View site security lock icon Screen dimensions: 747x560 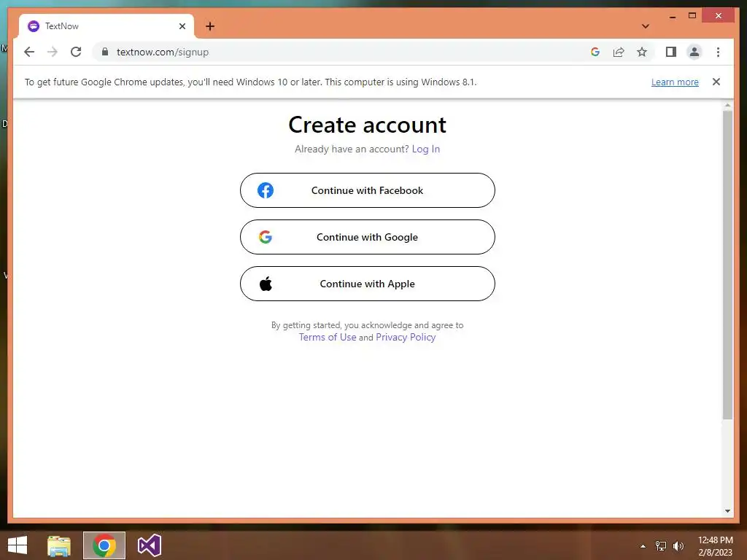105,52
